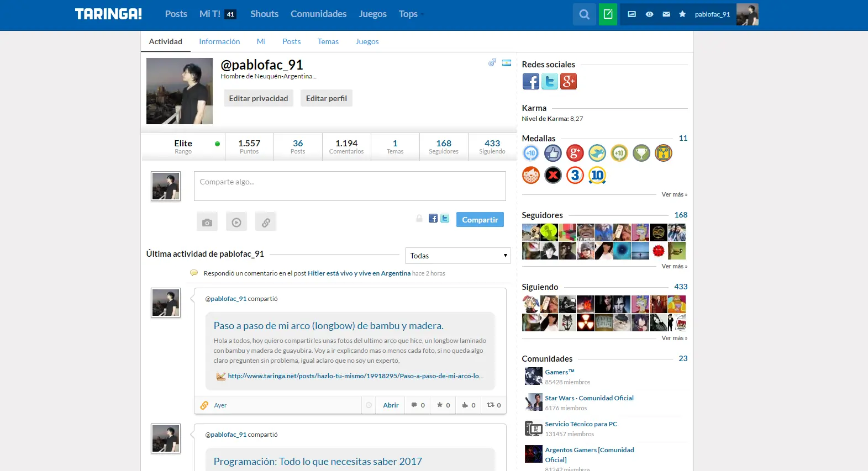Select the Actividad tab
Screen dimensions: 868x471
(166, 41)
